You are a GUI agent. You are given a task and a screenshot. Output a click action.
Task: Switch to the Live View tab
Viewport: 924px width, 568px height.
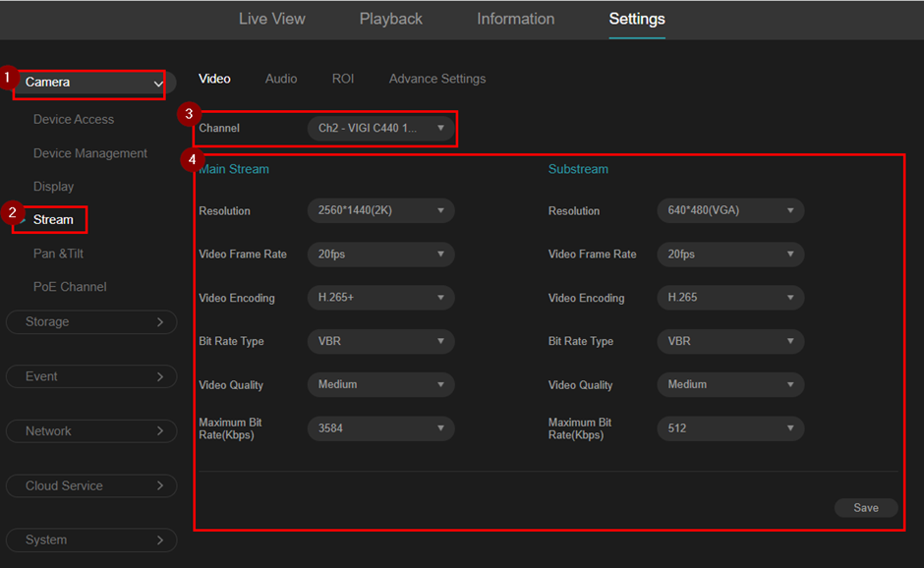271,19
